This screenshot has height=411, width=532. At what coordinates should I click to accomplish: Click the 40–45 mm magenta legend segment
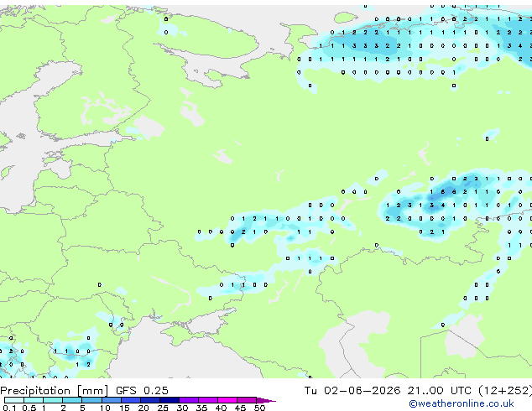(227, 400)
